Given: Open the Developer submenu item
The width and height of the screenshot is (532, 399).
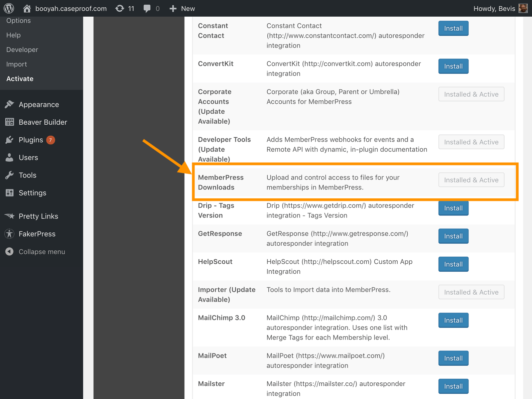Looking at the screenshot, I should pyautogui.click(x=22, y=50).
